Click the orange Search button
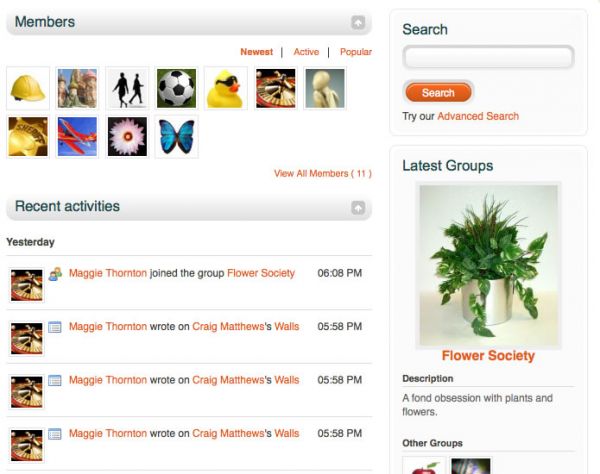The image size is (600, 474). (x=438, y=93)
